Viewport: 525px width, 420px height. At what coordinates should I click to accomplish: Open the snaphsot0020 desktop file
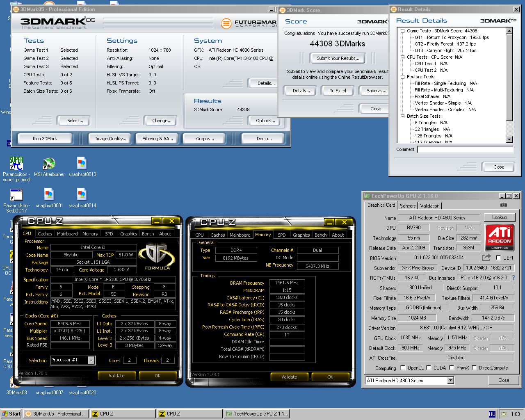82,393
